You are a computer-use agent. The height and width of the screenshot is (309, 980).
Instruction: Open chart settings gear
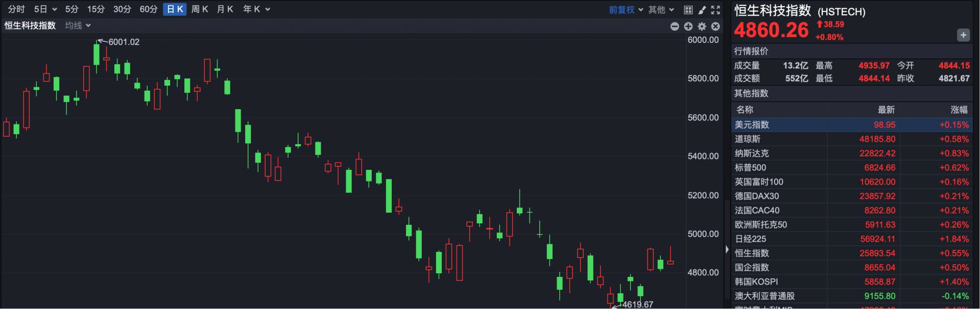pos(702,26)
